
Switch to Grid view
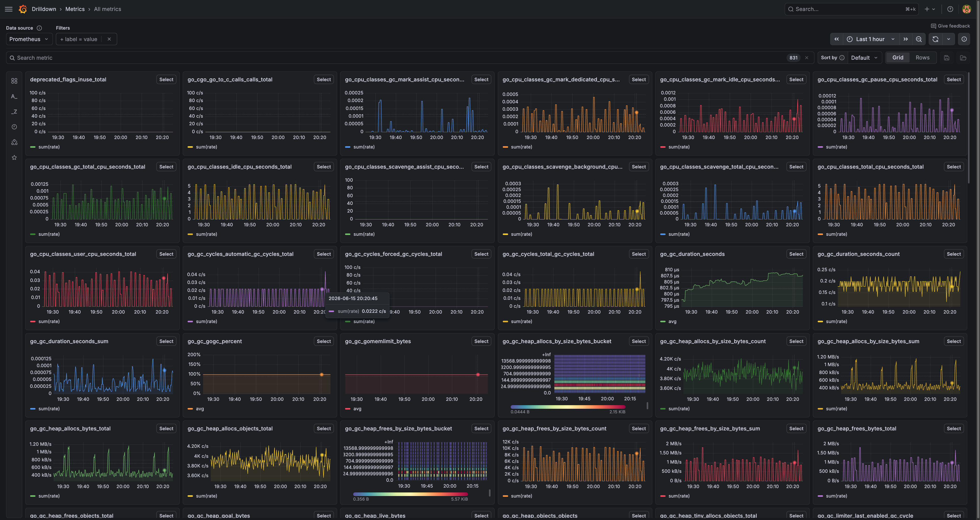point(898,58)
